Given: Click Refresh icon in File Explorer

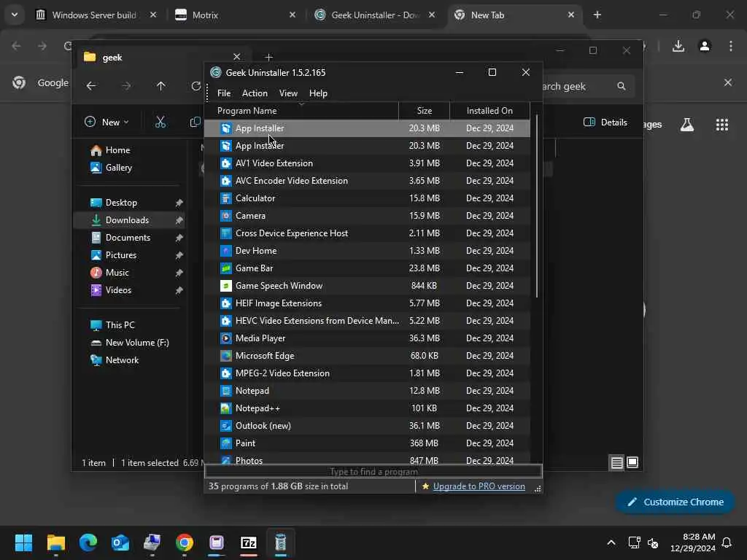Looking at the screenshot, I should coord(196,86).
